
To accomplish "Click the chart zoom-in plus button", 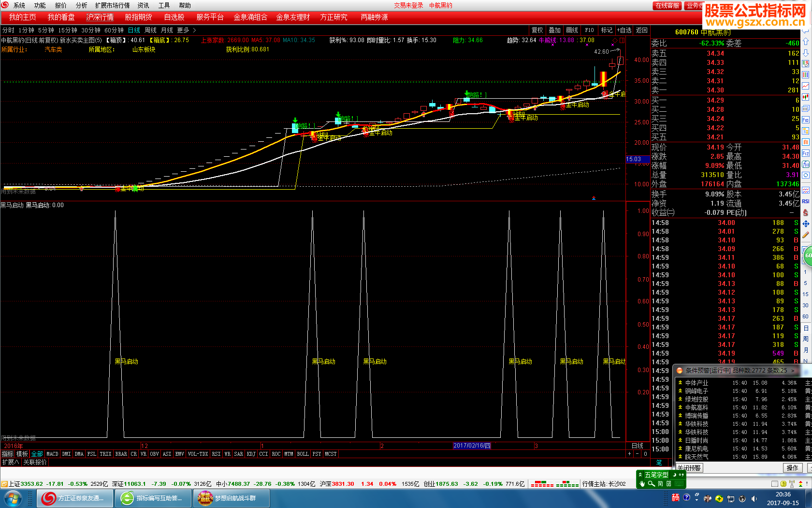I will click(629, 454).
